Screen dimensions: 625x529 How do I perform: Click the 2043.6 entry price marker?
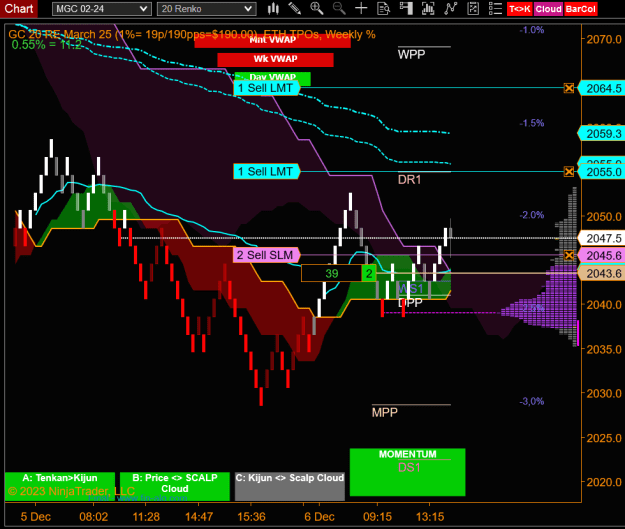[601, 273]
